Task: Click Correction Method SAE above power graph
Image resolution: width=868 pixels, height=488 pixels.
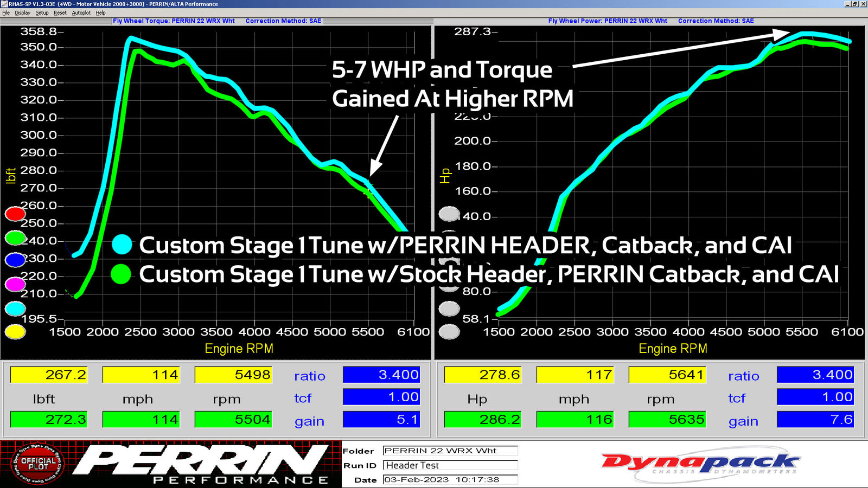Action: pos(716,21)
